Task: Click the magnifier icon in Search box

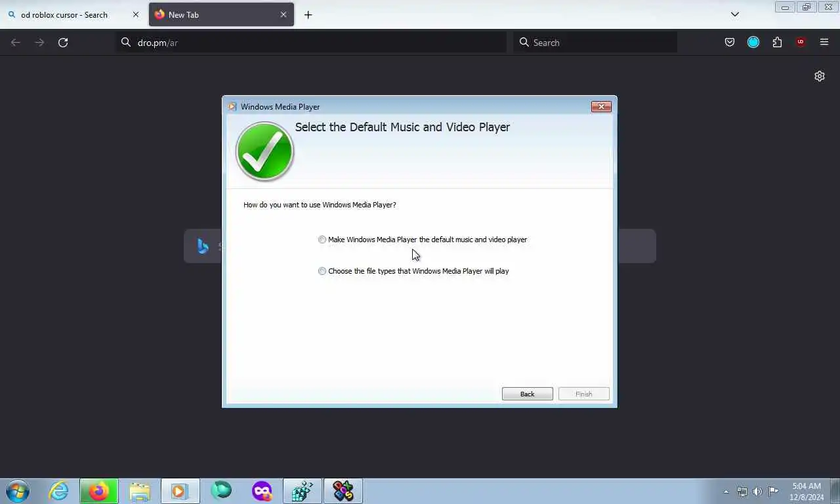Action: tap(524, 42)
